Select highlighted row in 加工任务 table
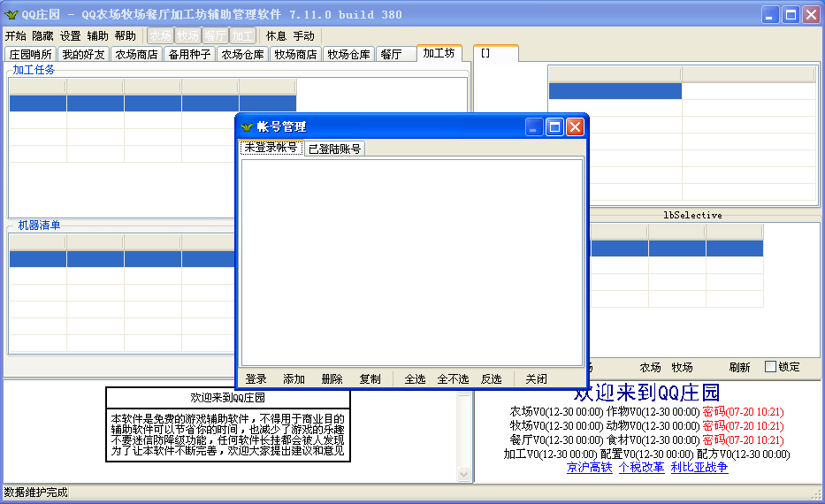This screenshot has height=504, width=825. pos(153,103)
